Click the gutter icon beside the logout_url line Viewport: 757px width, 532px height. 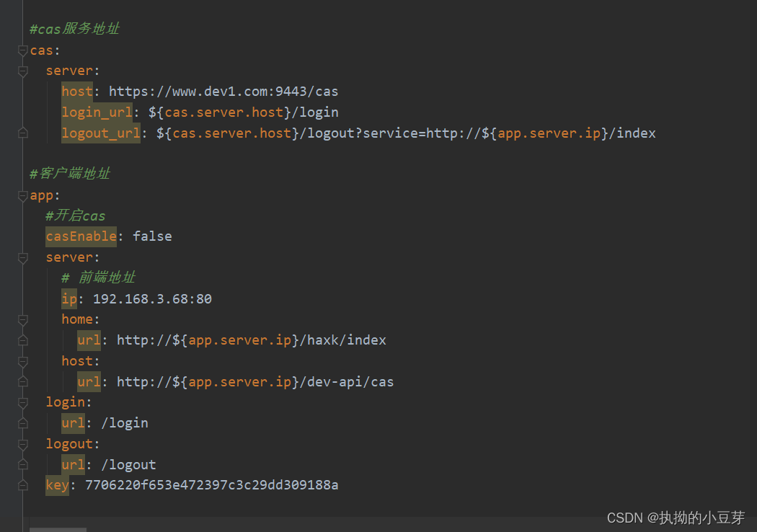tap(22, 133)
